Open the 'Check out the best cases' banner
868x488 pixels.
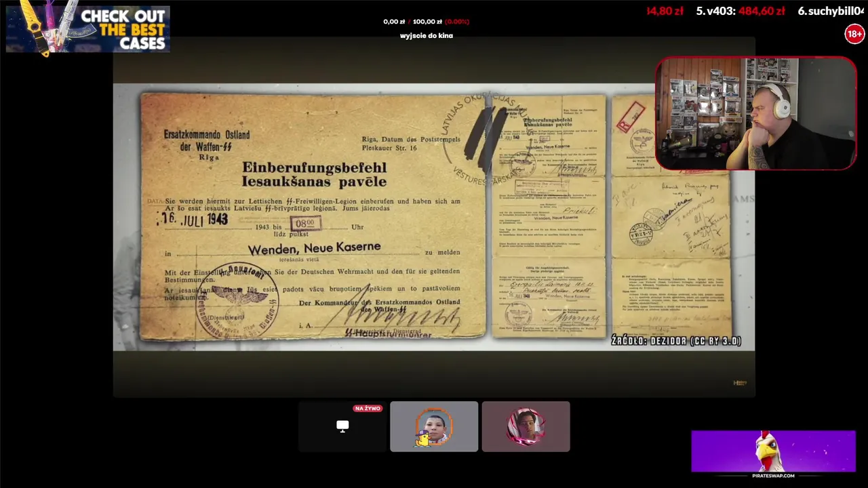click(x=88, y=29)
